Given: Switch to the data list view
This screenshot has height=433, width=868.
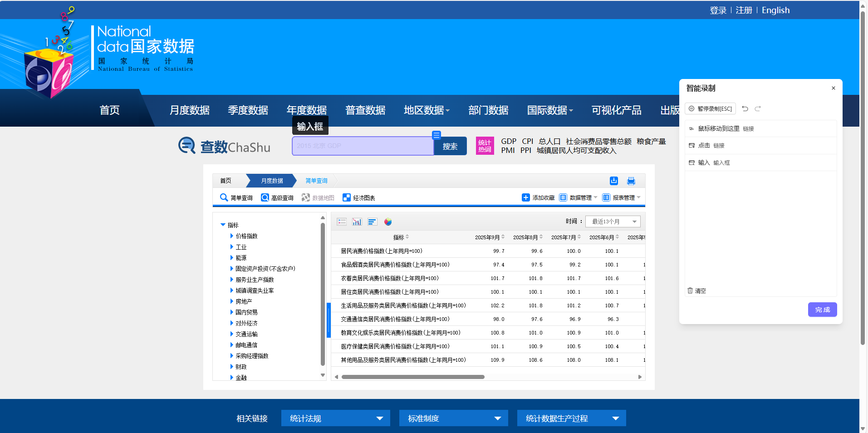Looking at the screenshot, I should click(342, 221).
